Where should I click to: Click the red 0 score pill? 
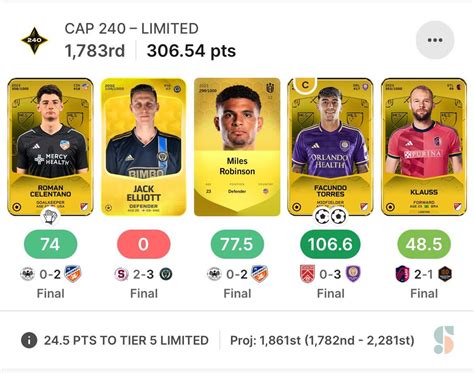point(144,244)
